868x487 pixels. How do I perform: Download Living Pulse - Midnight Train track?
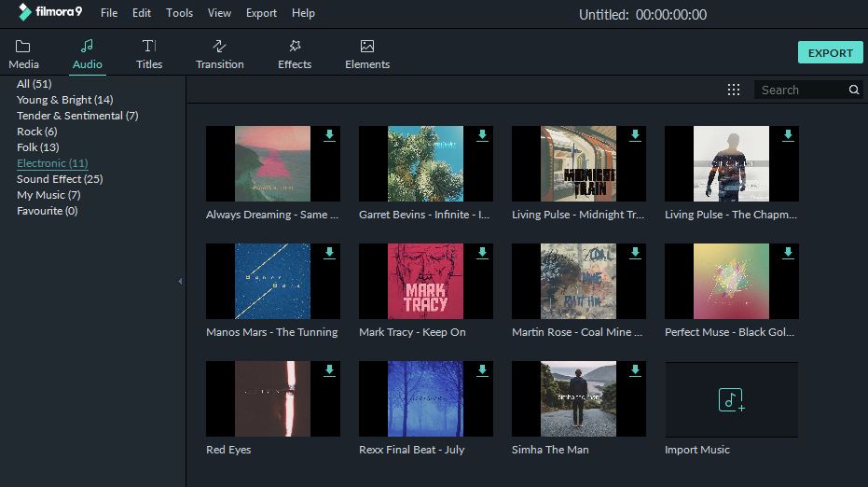point(635,135)
